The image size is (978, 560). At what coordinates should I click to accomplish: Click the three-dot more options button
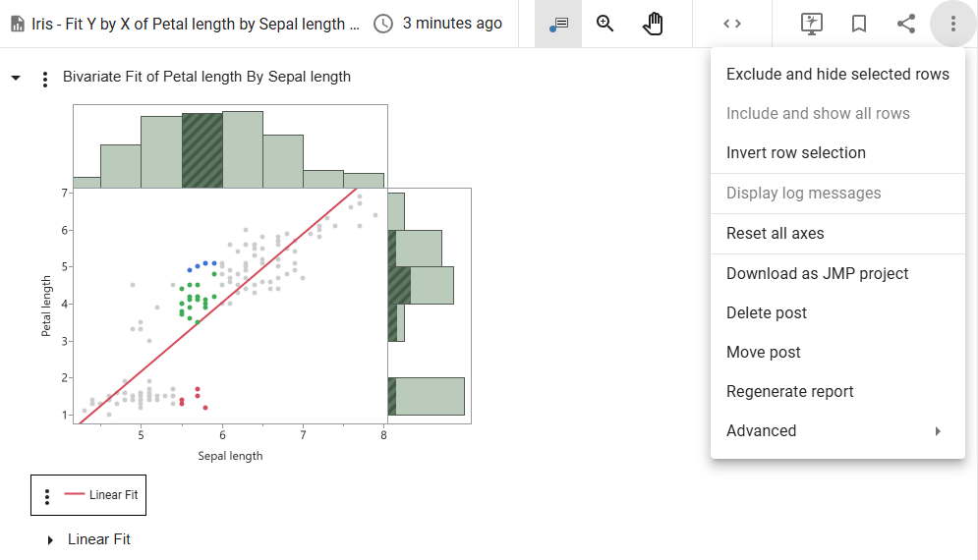(953, 24)
